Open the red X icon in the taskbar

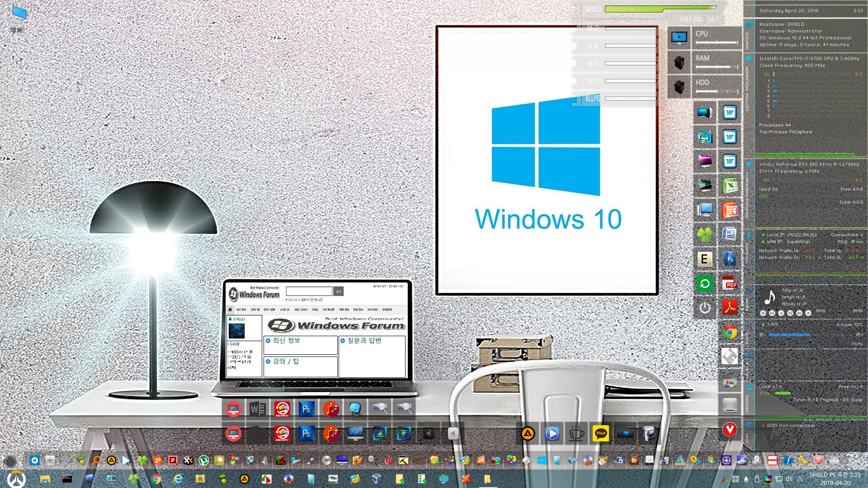[466, 479]
